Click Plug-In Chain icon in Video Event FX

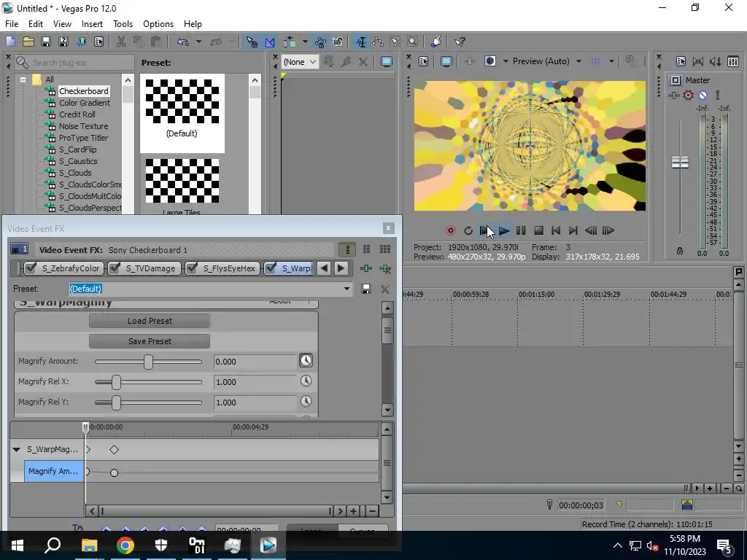point(366,268)
